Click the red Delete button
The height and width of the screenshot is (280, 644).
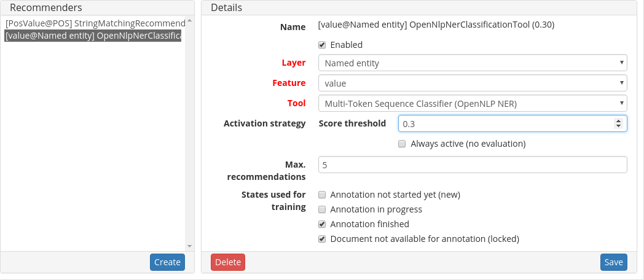click(x=228, y=262)
